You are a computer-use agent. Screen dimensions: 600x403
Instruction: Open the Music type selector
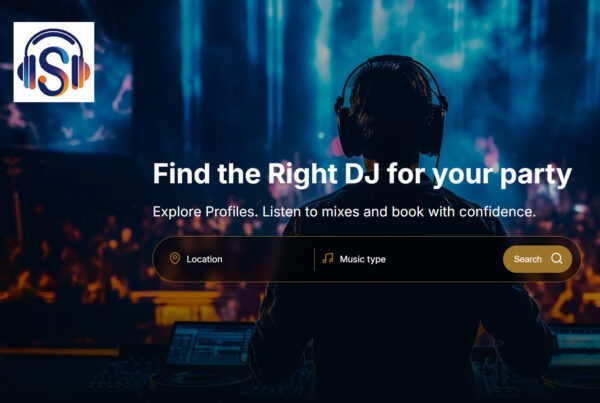click(x=408, y=259)
